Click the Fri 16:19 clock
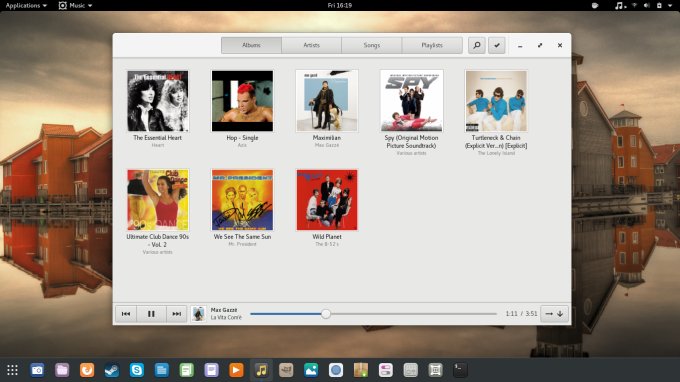Viewport: 680px width, 382px height. pyautogui.click(x=340, y=5)
